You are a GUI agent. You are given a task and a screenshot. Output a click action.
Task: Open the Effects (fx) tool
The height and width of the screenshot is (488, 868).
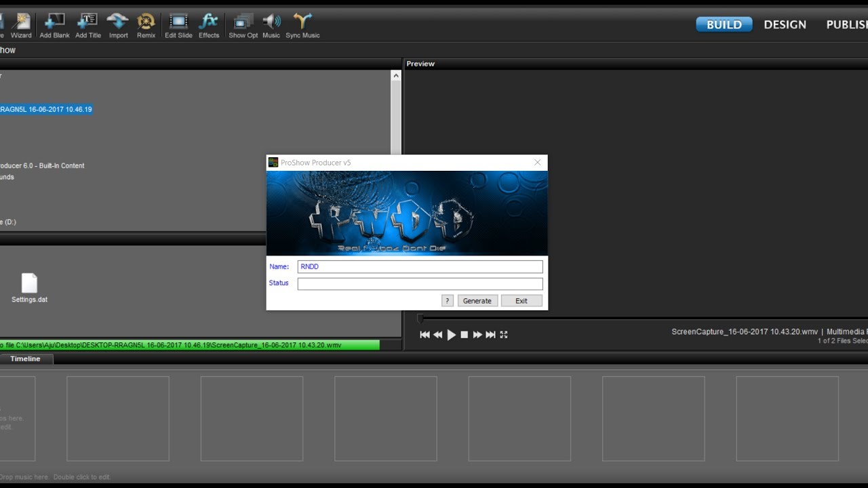point(209,26)
